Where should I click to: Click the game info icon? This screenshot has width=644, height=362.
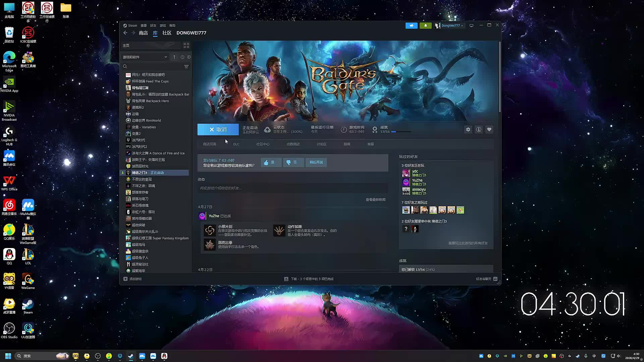click(479, 129)
